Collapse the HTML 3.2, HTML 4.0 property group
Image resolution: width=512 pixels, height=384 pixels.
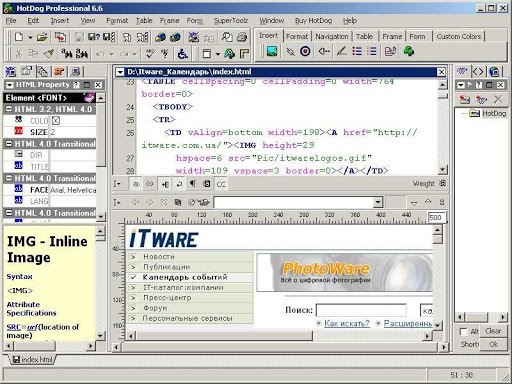coord(9,109)
